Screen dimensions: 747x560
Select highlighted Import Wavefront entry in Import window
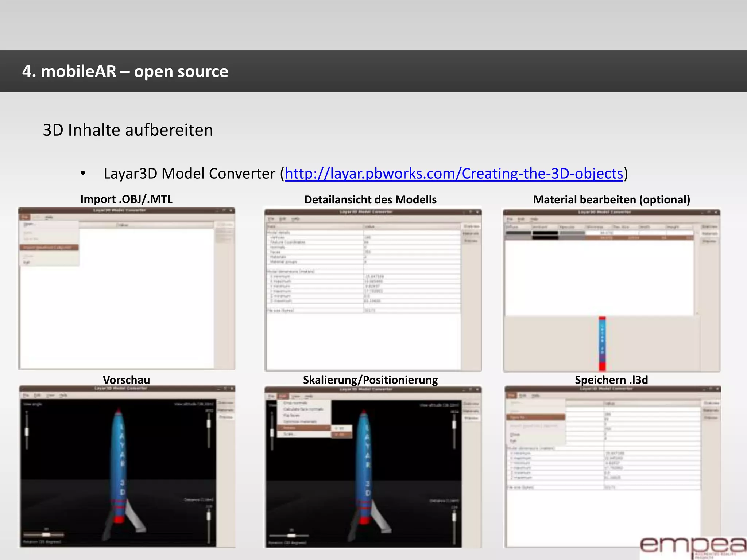[49, 248]
